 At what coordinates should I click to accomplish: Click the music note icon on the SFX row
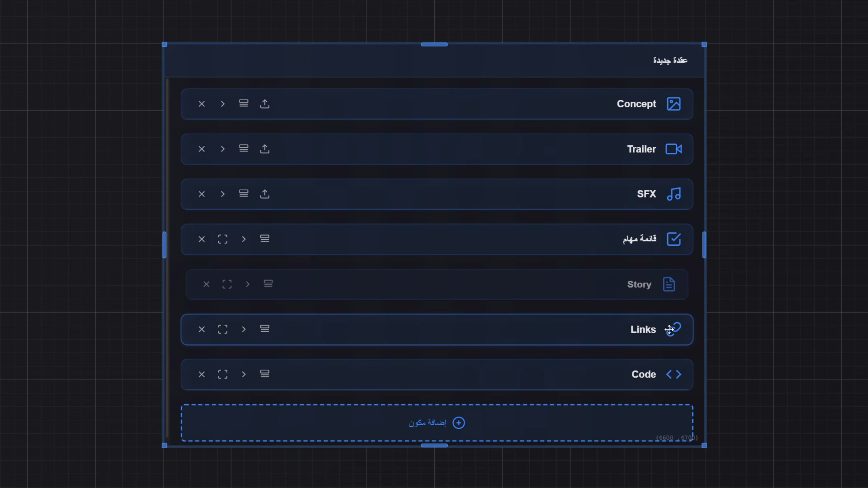673,194
